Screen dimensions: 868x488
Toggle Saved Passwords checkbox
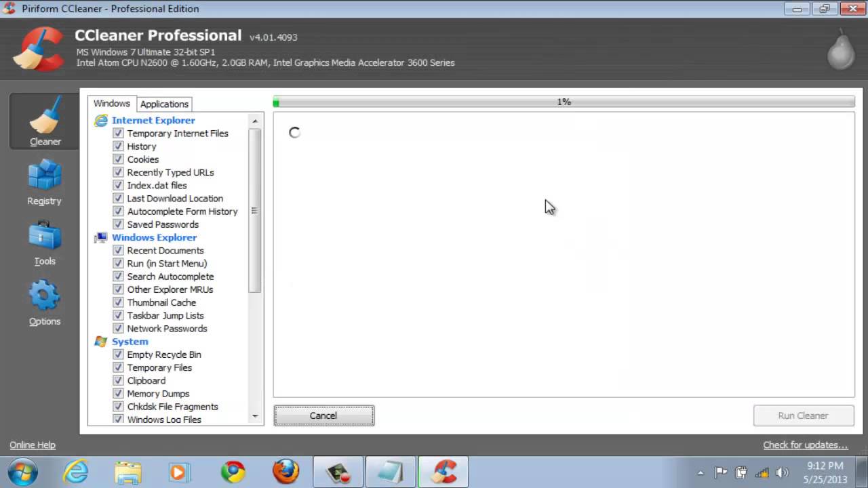click(x=118, y=224)
